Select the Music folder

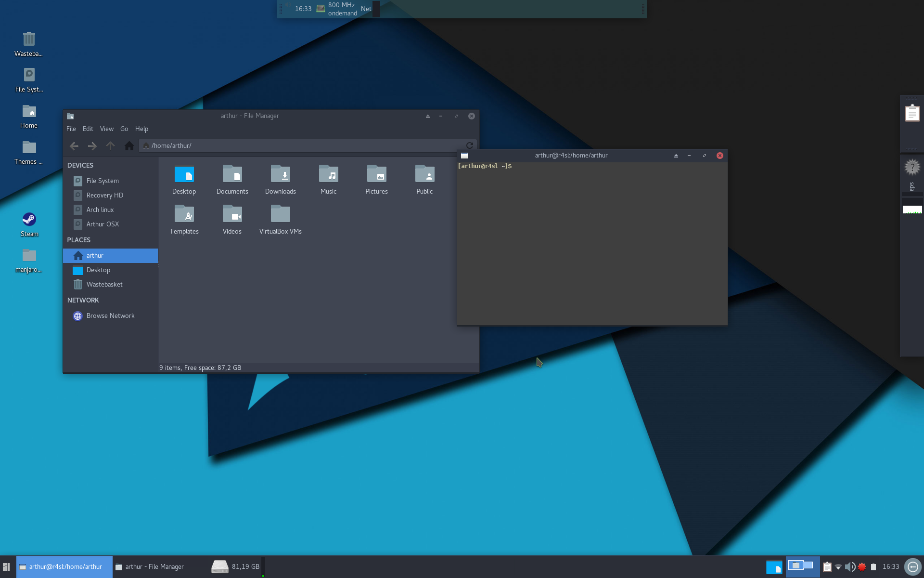coord(329,180)
